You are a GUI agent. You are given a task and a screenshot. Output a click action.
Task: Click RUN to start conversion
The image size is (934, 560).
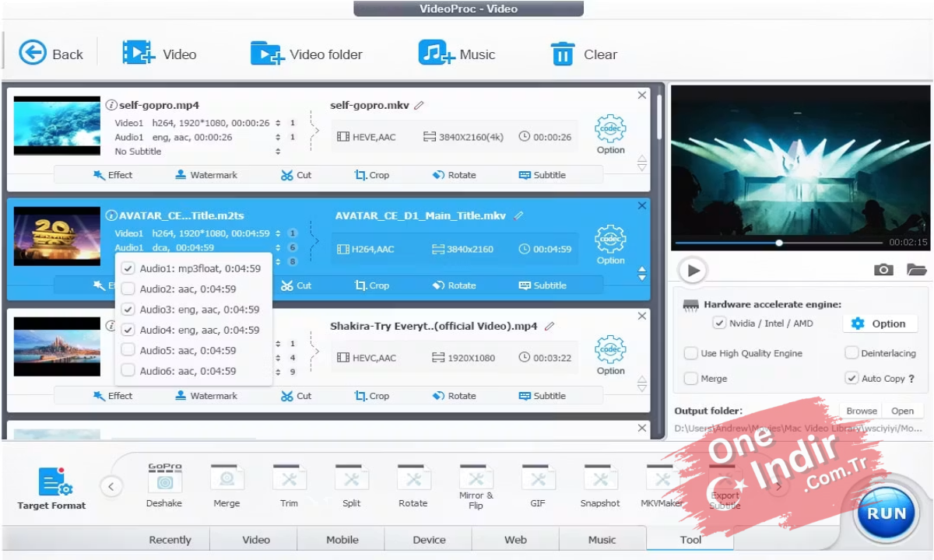pyautogui.click(x=887, y=513)
